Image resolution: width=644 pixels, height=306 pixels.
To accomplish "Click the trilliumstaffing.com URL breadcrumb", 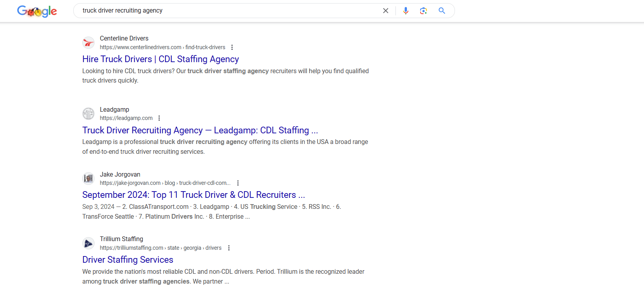I will tap(160, 248).
